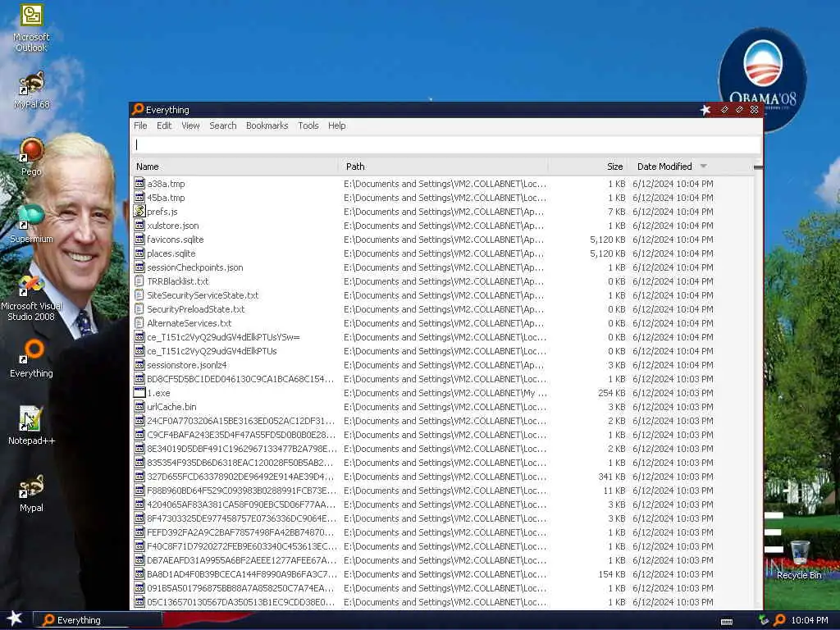Select file starting with 8F47303325DE

coord(242,518)
